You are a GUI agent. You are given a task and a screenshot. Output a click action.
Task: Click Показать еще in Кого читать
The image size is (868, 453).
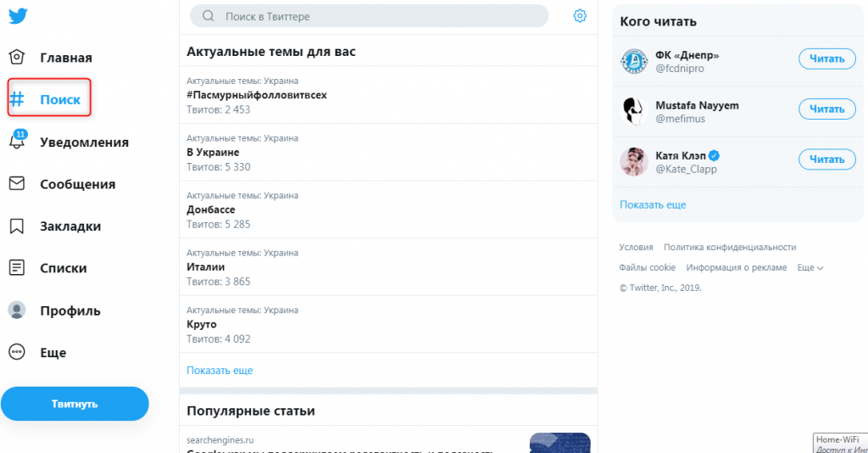coord(653,205)
